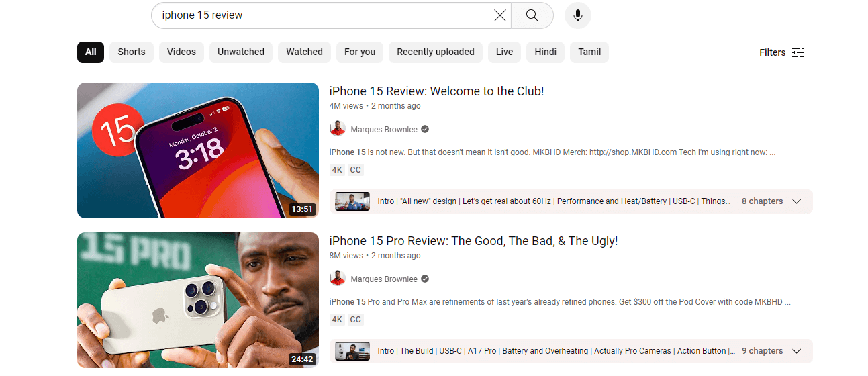868x376 pixels.
Task: Click the Intro chapter thumbnail of iPhone 15 Review
Action: pyautogui.click(x=352, y=201)
